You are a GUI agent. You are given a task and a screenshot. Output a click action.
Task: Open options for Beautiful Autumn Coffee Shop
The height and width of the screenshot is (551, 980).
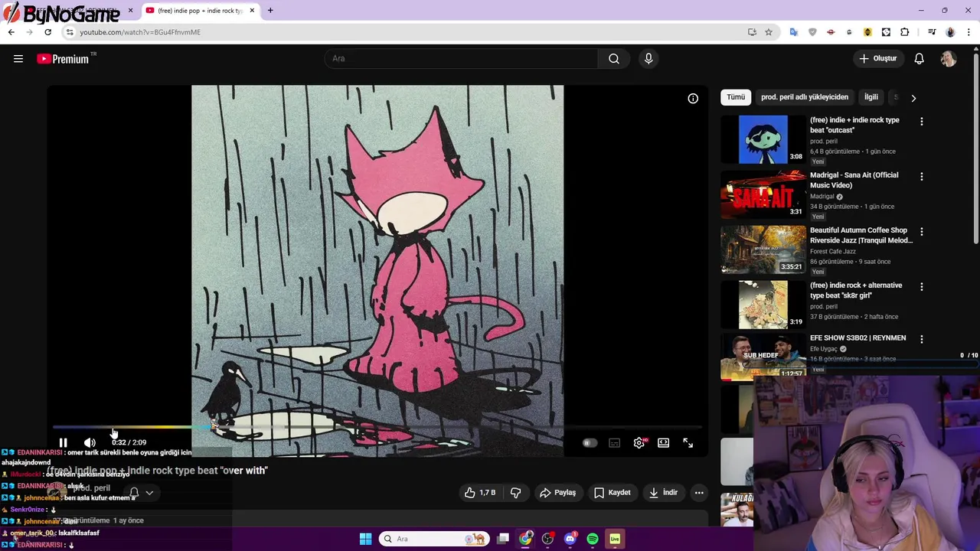pos(921,232)
